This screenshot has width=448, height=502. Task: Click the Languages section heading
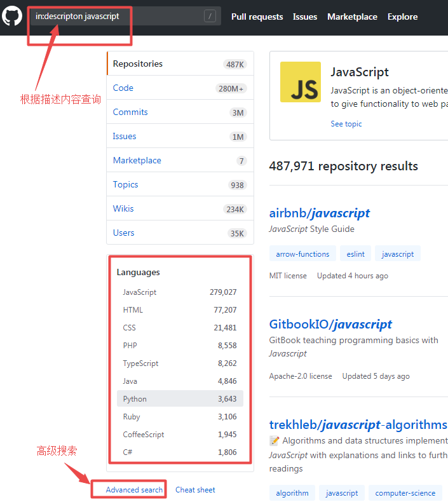click(139, 272)
